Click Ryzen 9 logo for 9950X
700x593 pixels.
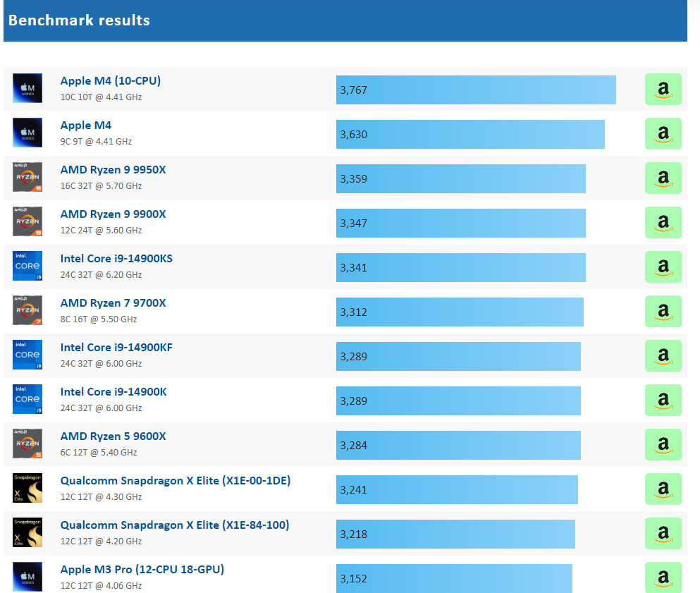(27, 177)
